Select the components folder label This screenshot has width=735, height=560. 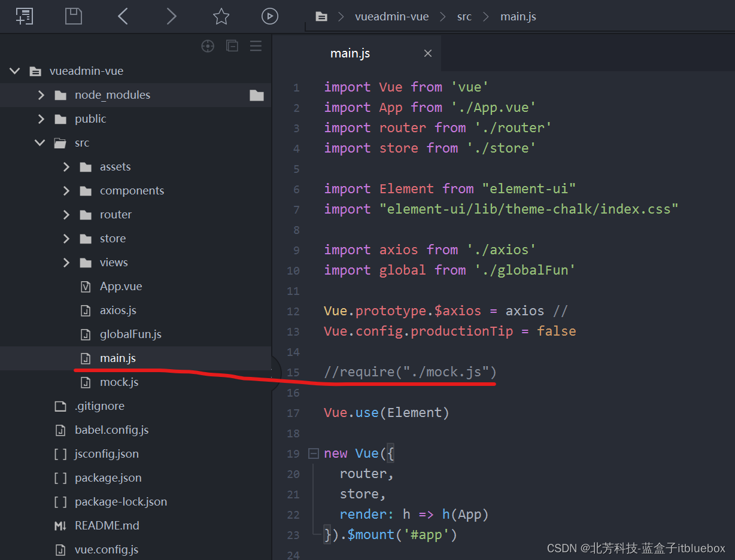132,191
